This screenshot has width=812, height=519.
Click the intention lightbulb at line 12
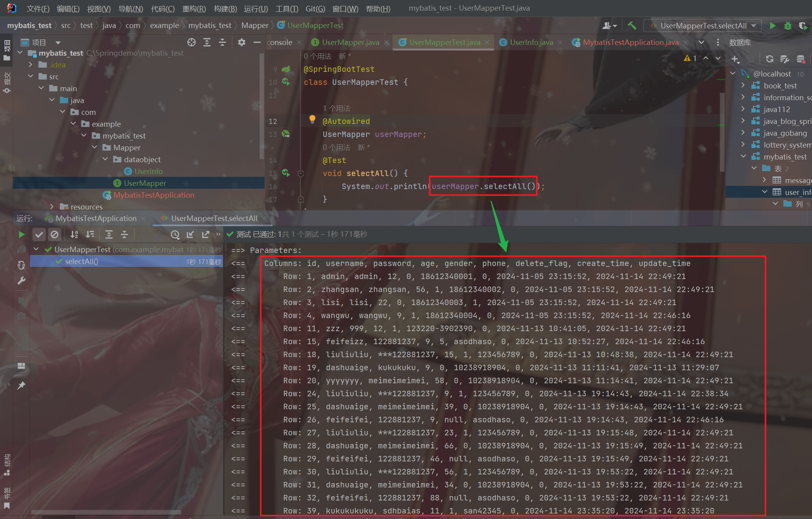tap(312, 119)
